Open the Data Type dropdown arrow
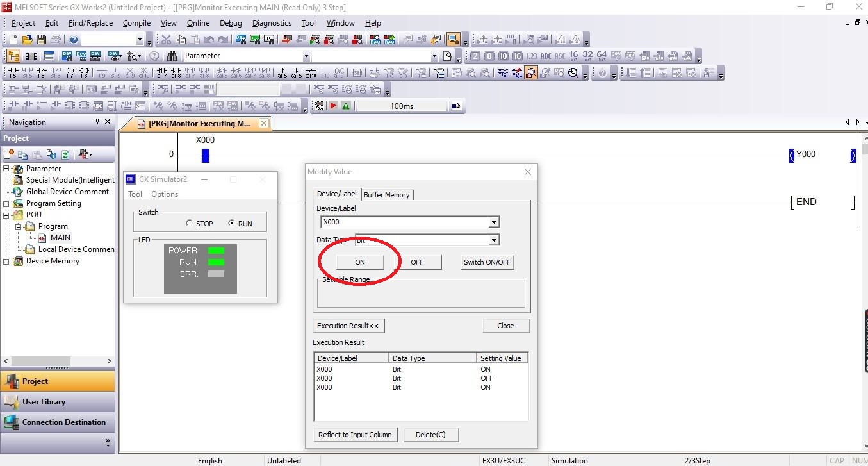Screen dimensions: 868x466 click(493, 240)
